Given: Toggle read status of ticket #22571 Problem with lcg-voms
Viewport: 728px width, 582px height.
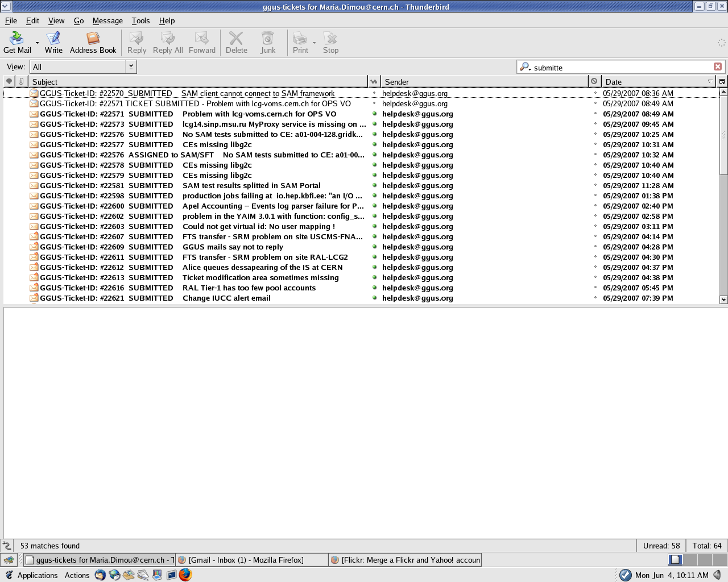Looking at the screenshot, I should click(x=374, y=114).
